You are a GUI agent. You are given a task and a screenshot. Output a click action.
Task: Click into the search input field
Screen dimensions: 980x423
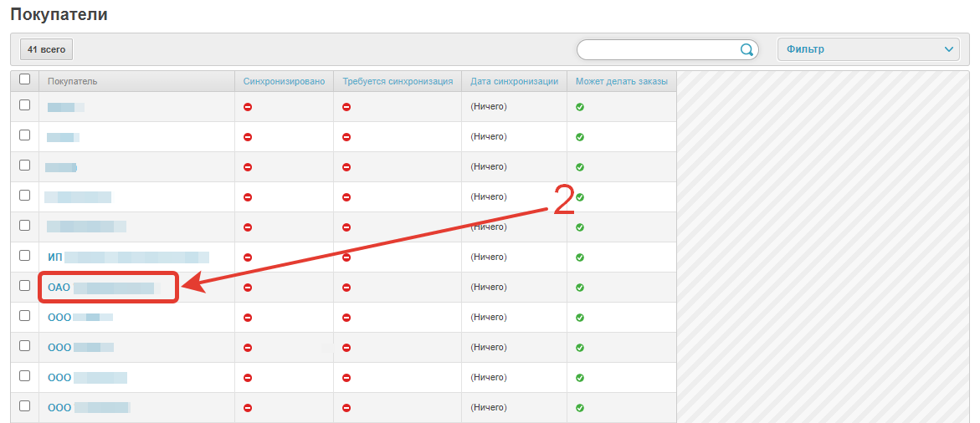[657, 49]
